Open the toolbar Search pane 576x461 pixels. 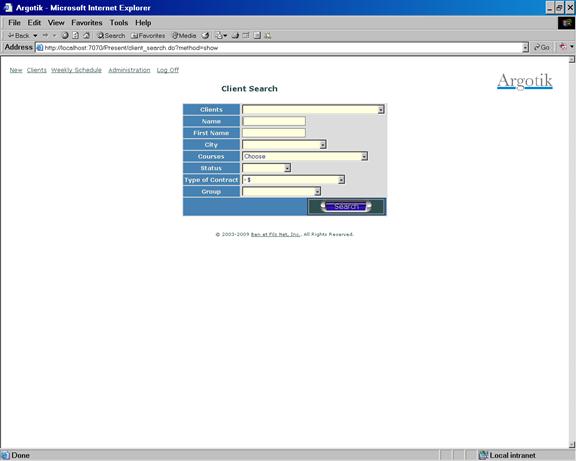pos(111,36)
